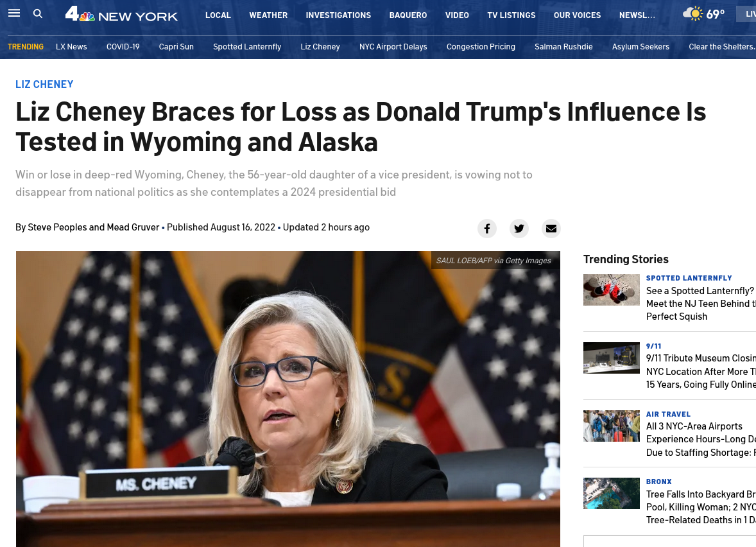Go to TV Listings section
The width and height of the screenshot is (756, 547).
(511, 15)
